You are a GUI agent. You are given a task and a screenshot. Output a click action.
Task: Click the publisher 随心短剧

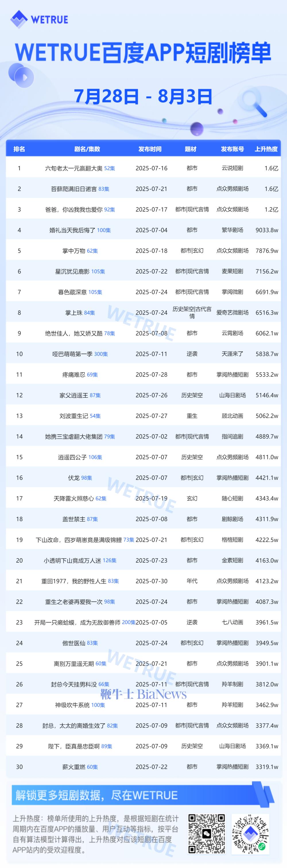click(x=232, y=498)
